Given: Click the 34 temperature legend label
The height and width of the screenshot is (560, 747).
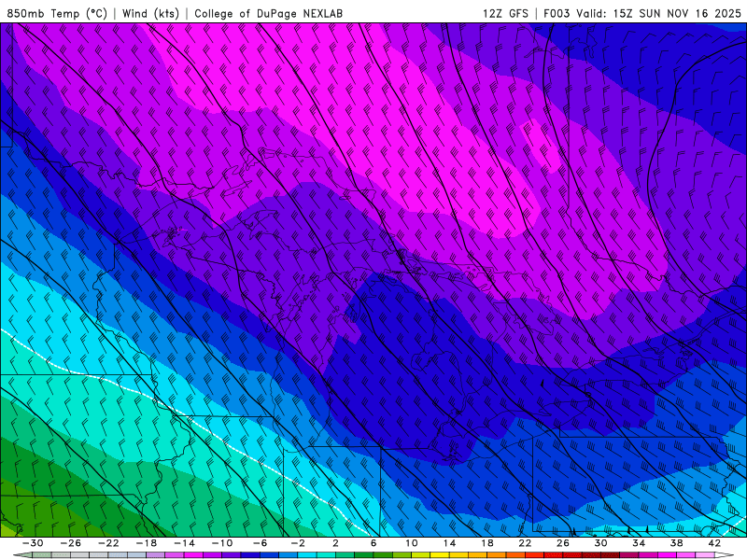Looking at the screenshot, I should (639, 543).
